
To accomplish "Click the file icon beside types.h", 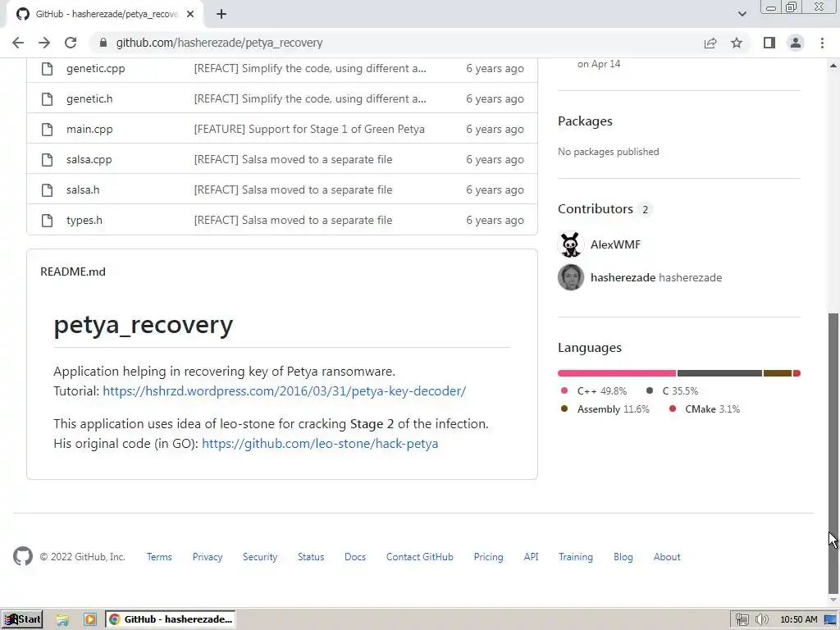I will [x=47, y=220].
